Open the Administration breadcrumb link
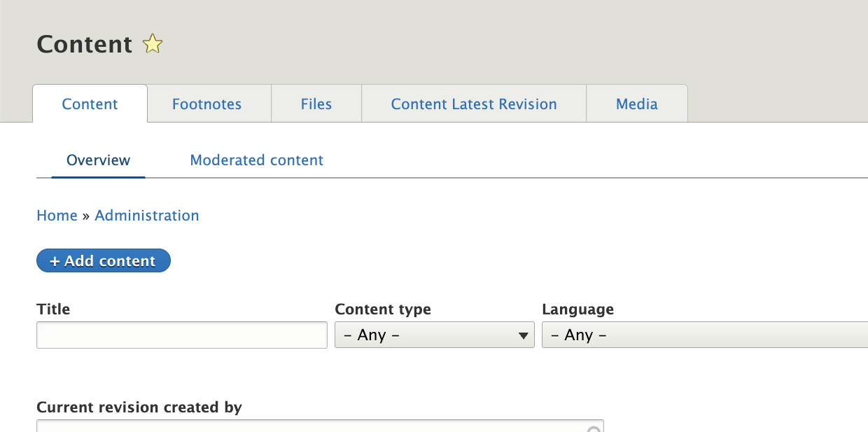Image resolution: width=868 pixels, height=432 pixels. [x=147, y=215]
